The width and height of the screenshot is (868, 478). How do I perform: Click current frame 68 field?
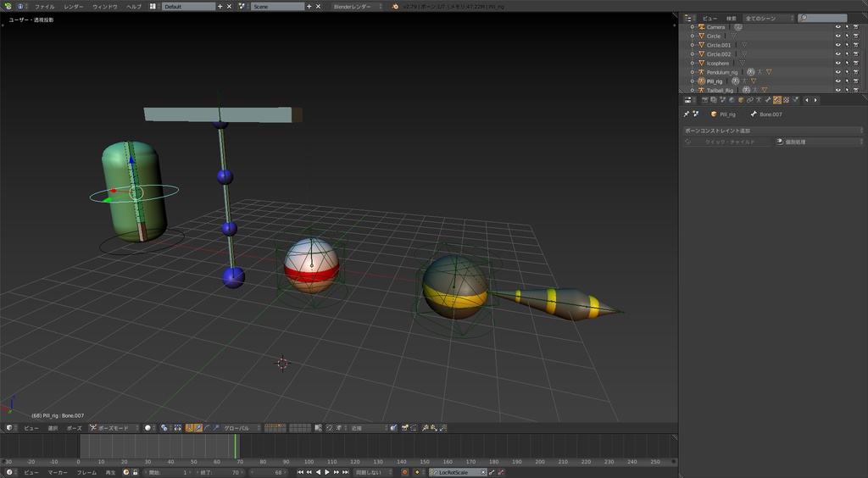click(x=267, y=472)
